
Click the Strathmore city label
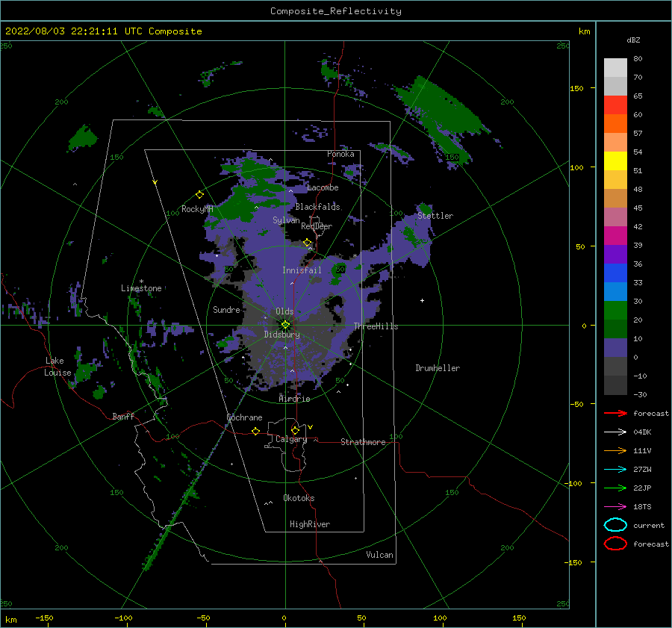tap(363, 442)
